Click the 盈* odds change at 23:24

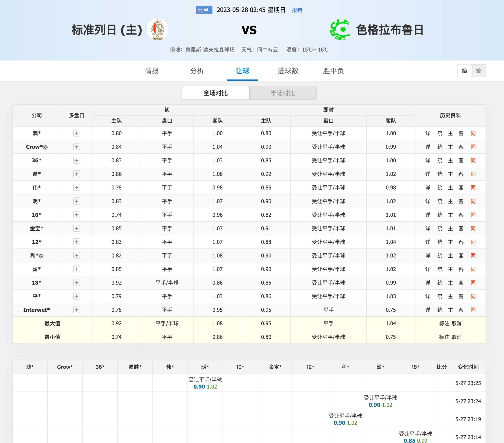pos(380,401)
